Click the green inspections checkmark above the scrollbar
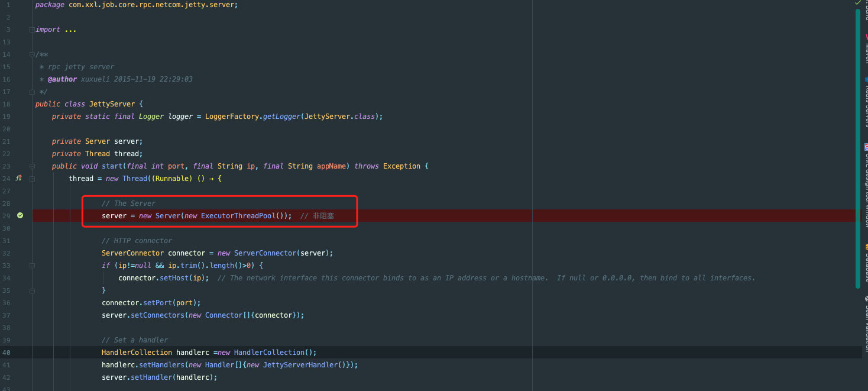 [x=858, y=4]
